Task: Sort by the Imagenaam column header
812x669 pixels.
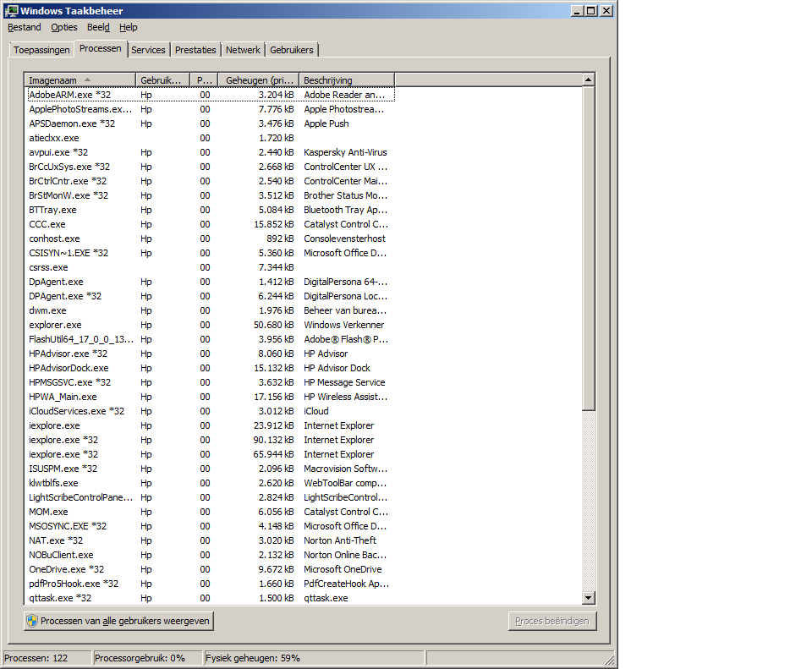Action: tap(80, 80)
